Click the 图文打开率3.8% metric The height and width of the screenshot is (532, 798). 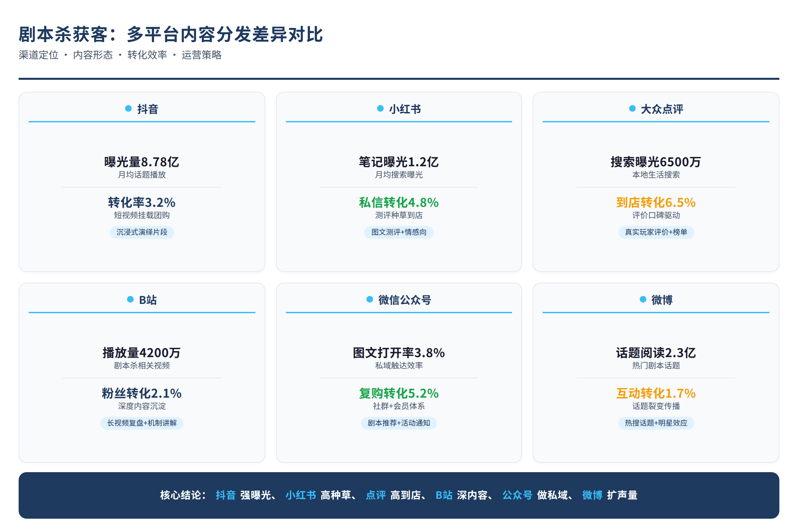(x=399, y=353)
